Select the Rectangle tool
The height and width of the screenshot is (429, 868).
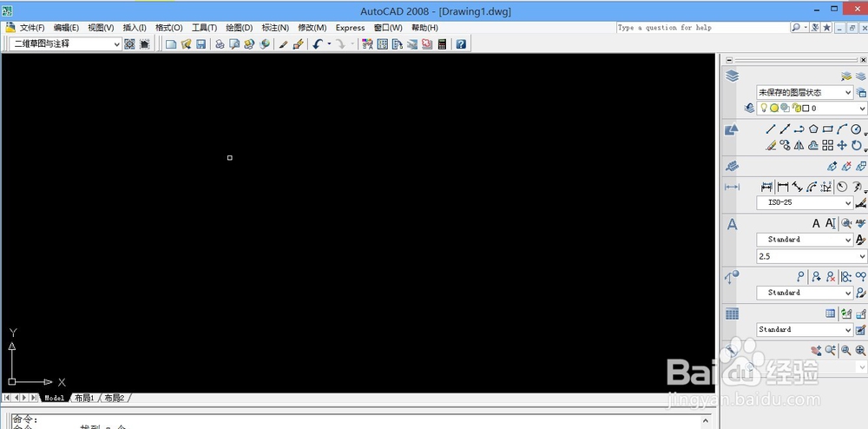pyautogui.click(x=827, y=129)
